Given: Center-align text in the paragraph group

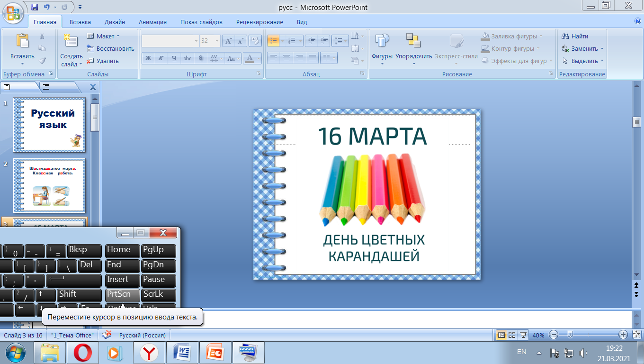Looking at the screenshot, I should point(286,58).
